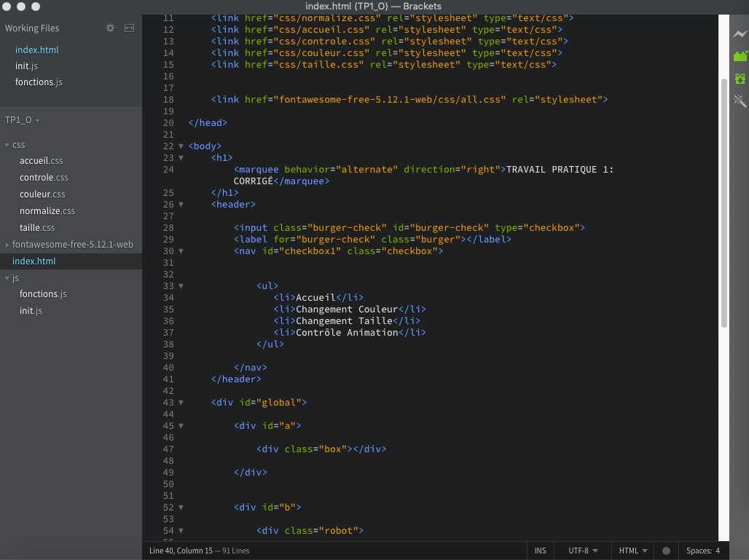Open accueil.css in project tree
Screen dimensions: 749x560
tap(41, 161)
